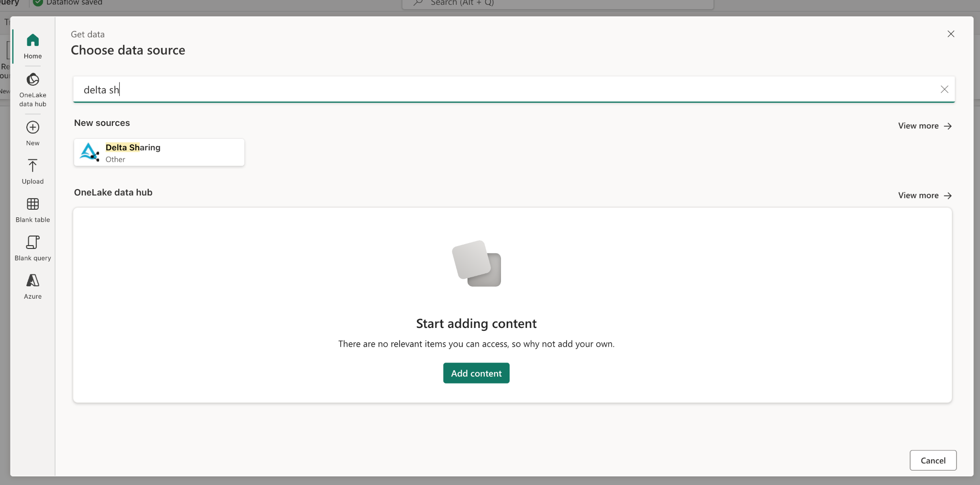View more OneLake data hub items
980x485 pixels.
pos(924,195)
